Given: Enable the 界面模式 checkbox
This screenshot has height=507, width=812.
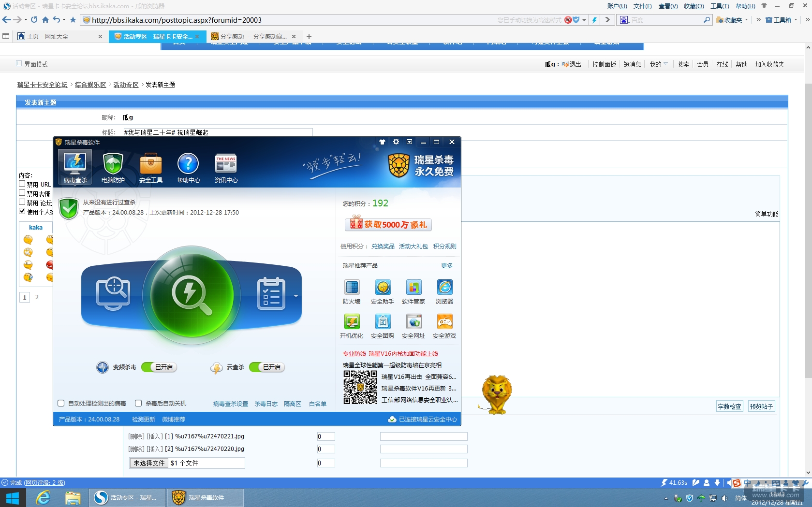Looking at the screenshot, I should [19, 63].
